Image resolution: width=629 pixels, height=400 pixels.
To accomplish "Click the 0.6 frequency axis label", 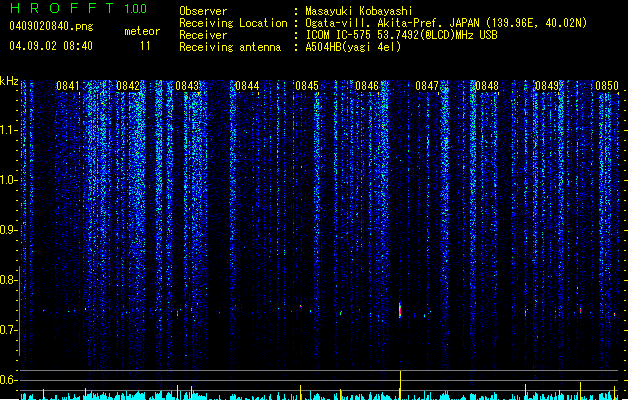I will [x=9, y=380].
